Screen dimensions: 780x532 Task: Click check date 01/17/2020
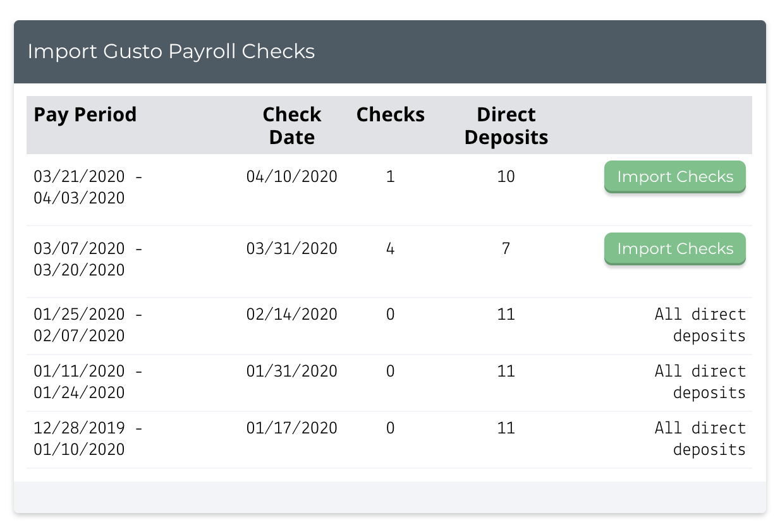click(292, 428)
